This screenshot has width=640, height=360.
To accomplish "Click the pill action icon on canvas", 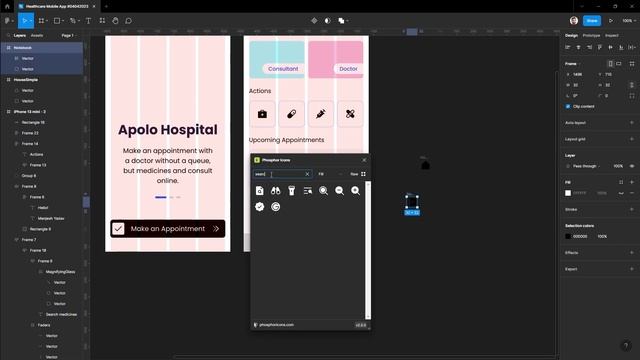I will coord(291,114).
